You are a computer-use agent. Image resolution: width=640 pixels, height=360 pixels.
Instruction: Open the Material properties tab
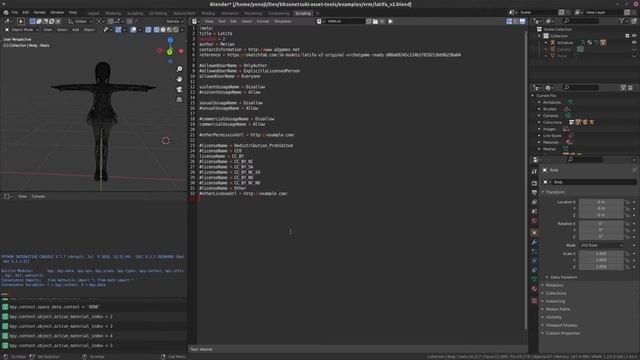point(534,289)
